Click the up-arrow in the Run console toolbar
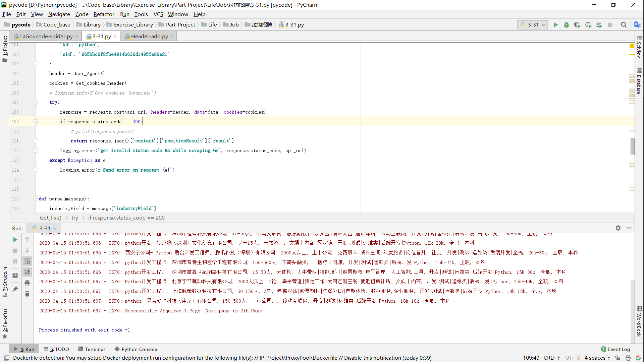This screenshot has height=362, width=644. (27, 240)
